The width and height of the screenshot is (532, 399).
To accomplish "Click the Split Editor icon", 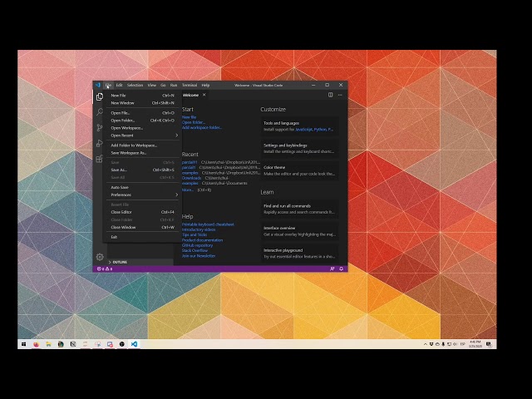I will tap(330, 95).
